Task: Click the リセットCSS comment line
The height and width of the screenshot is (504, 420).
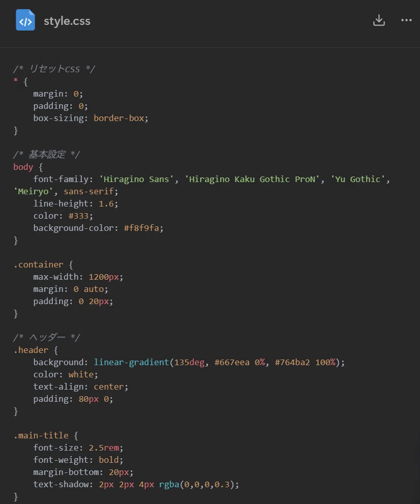Action: (54, 69)
